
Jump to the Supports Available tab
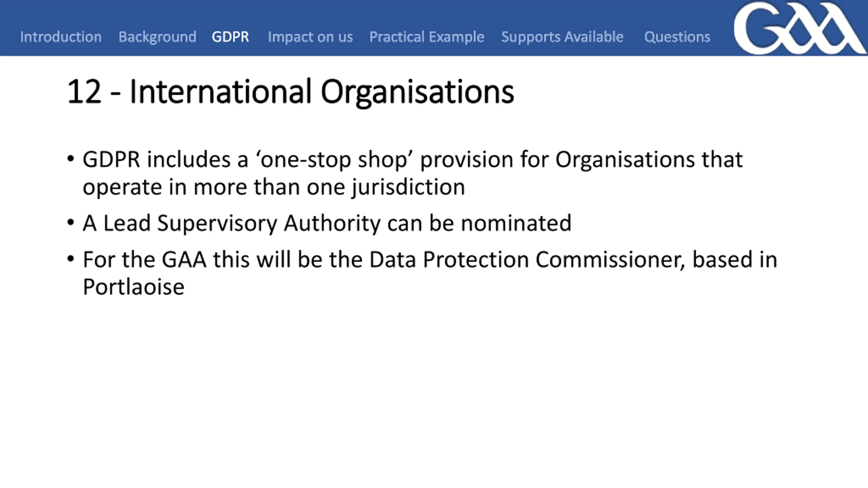tap(562, 37)
